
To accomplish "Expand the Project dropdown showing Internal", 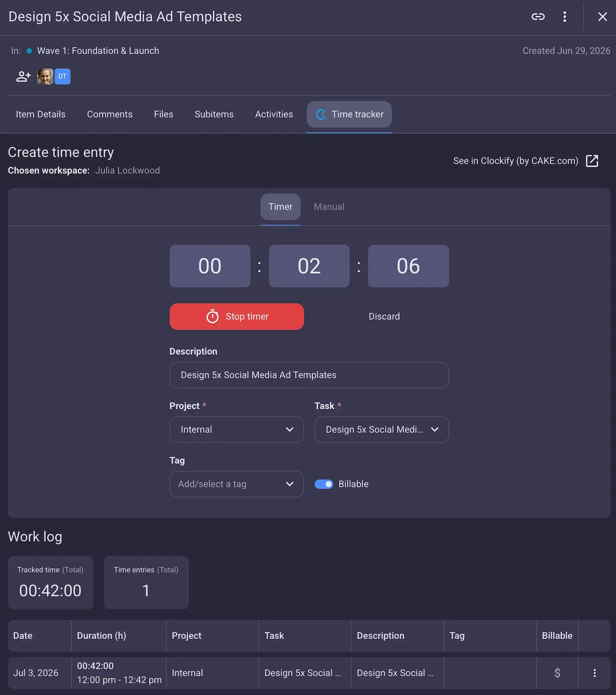I will [x=237, y=429].
